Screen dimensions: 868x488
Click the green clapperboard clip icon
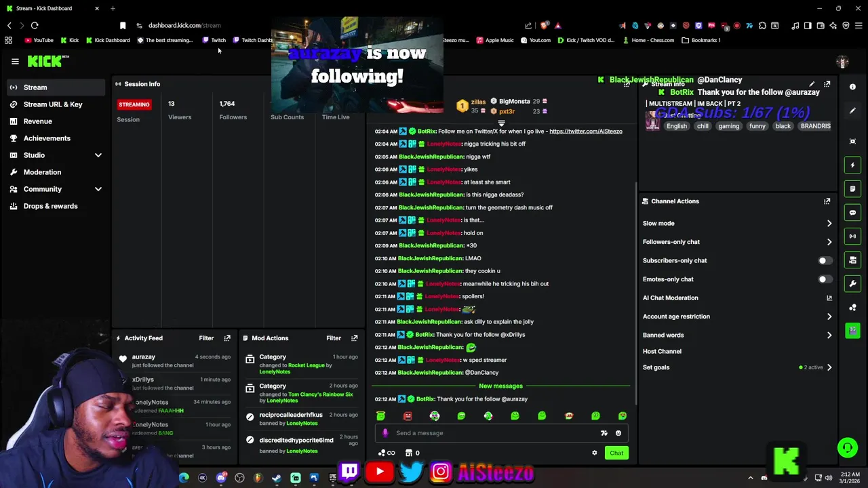click(852, 331)
